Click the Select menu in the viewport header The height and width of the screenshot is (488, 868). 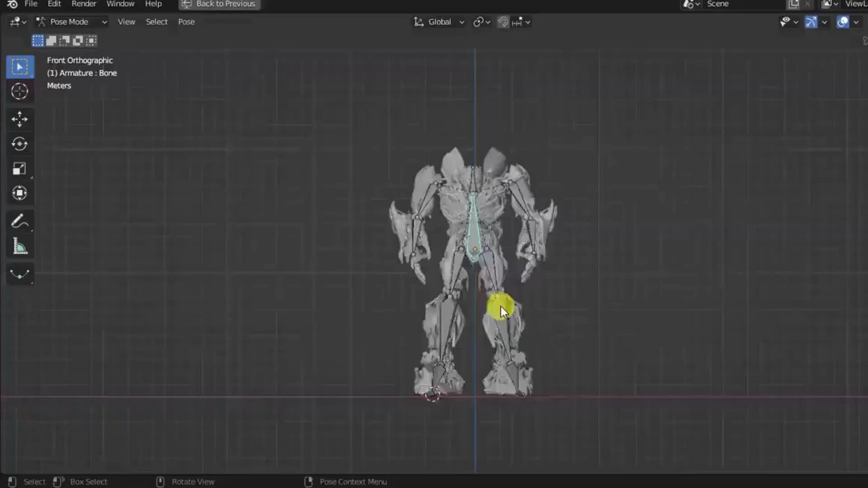tap(156, 22)
